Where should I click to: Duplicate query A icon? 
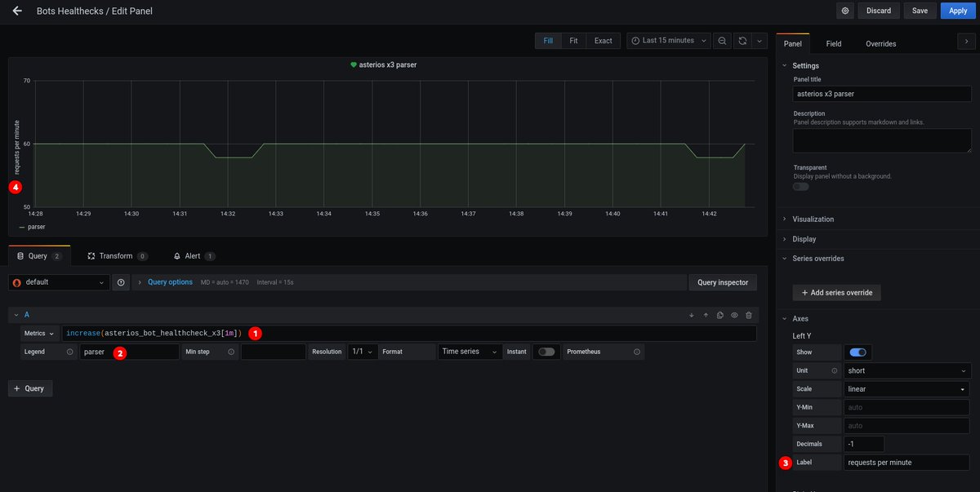coord(720,315)
